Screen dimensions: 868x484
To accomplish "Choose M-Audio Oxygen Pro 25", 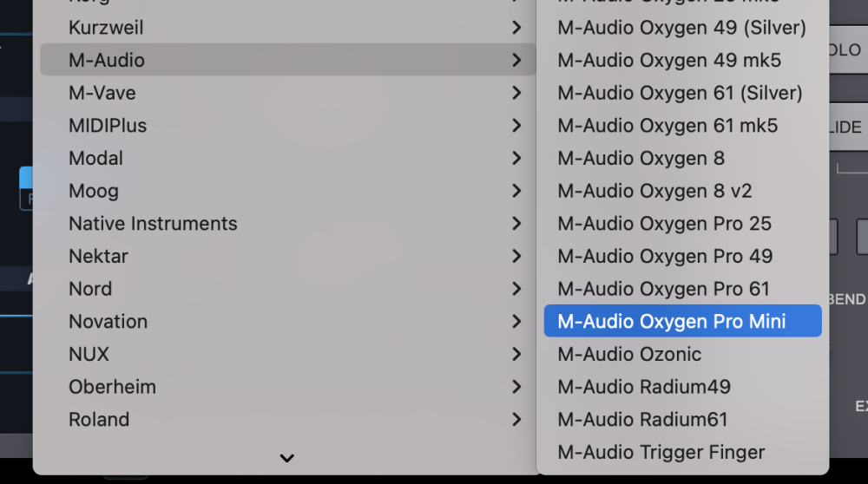I will (x=664, y=224).
